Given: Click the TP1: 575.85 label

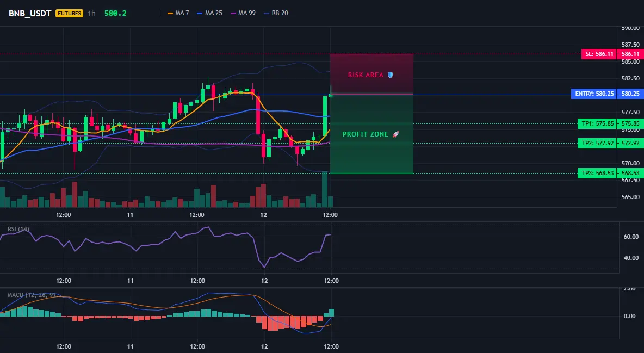Looking at the screenshot, I should tap(598, 123).
